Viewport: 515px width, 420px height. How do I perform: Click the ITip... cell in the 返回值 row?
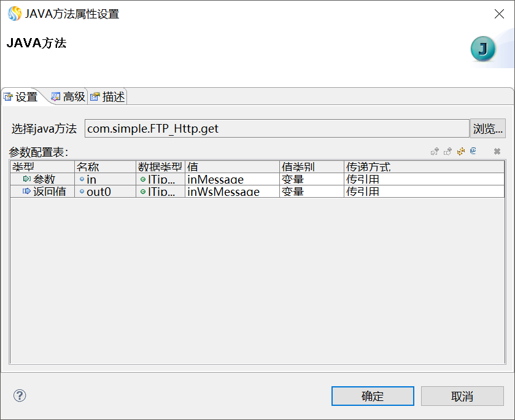[161, 191]
